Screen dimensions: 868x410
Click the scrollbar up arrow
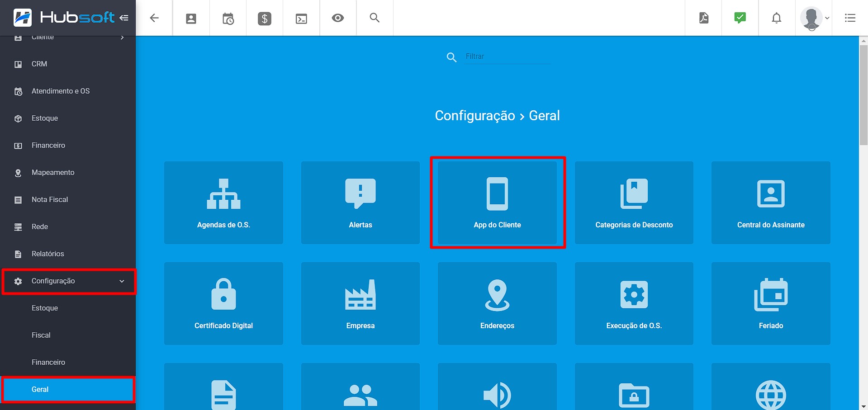pos(863,40)
